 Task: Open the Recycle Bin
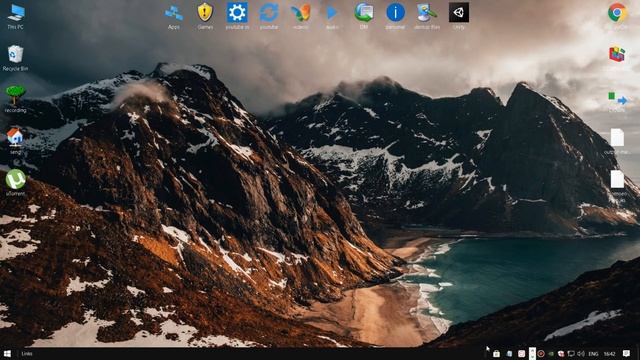point(16,58)
